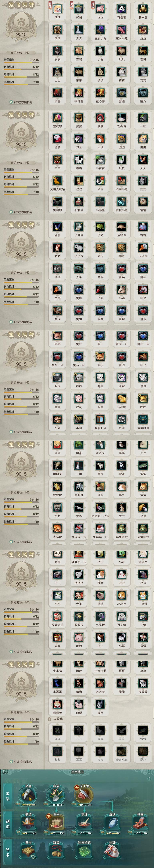Pick the 福猪兆瑞 pet icon
Viewport: 154px width, 868px height.
(x=58, y=616)
